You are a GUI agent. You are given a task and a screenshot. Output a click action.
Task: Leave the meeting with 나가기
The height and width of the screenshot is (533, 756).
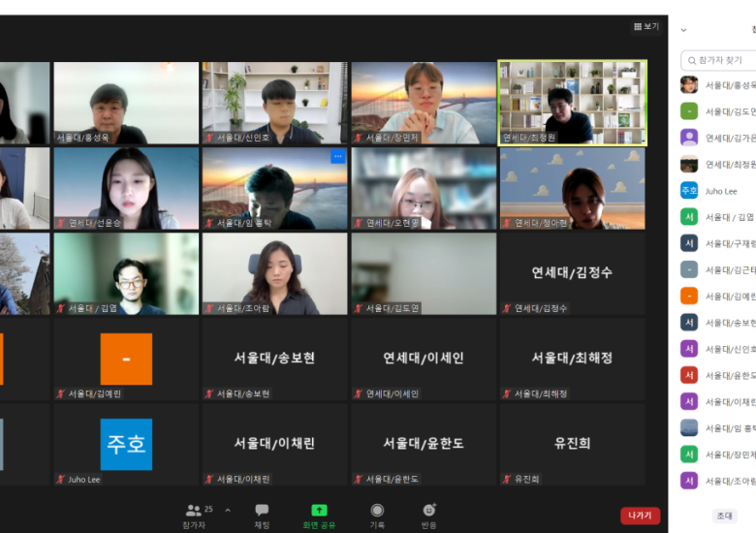tap(640, 516)
